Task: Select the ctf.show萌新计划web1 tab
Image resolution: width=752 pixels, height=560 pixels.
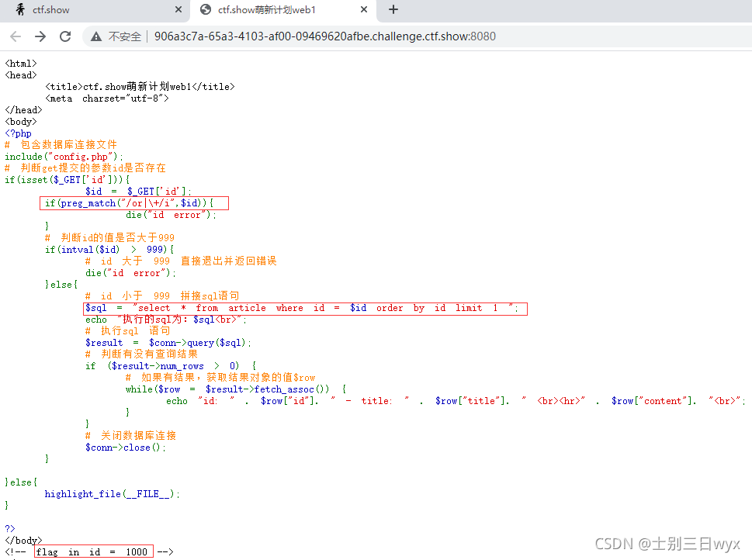Action: pyautogui.click(x=283, y=10)
